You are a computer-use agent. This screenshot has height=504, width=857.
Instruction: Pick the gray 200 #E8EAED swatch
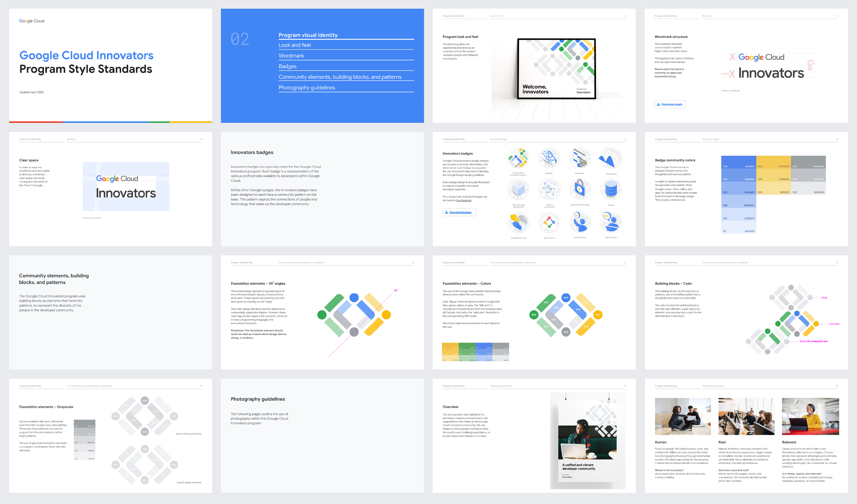[808, 188]
